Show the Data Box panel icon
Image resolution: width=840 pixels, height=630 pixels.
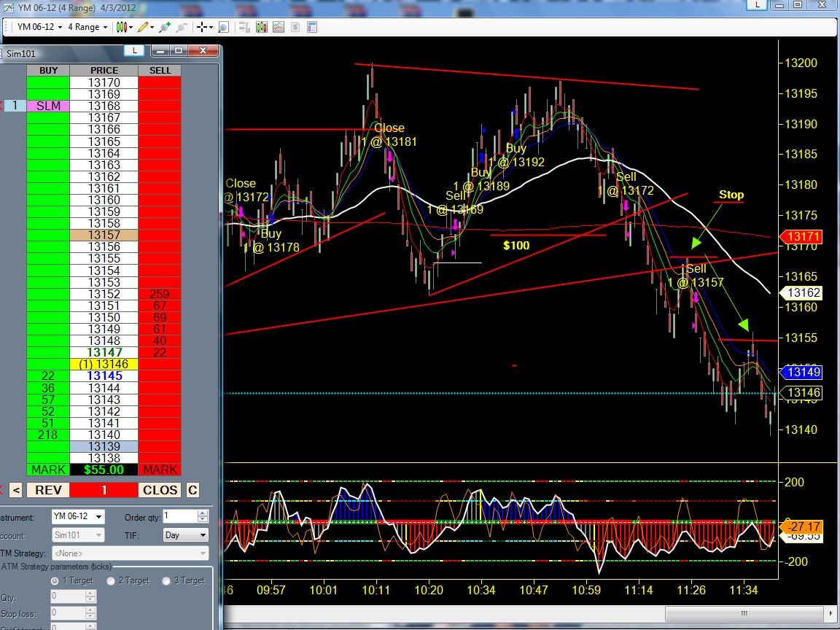click(x=244, y=27)
